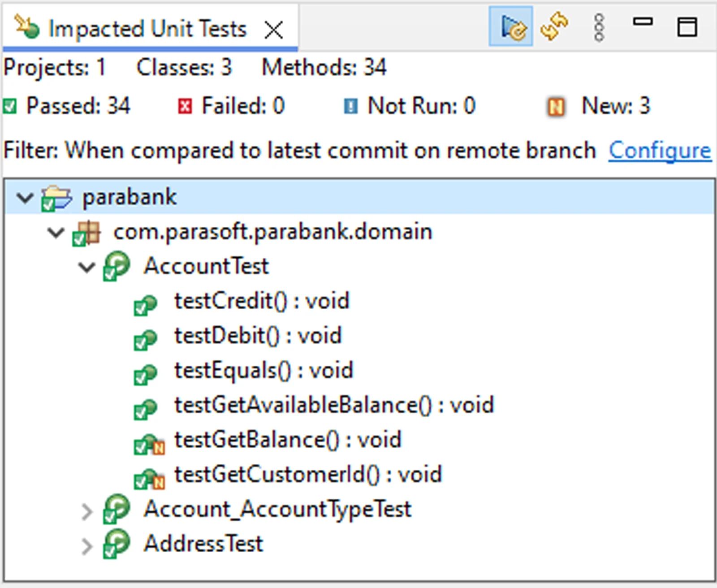Open the Configure filter link
717x588 pixels.
(x=659, y=151)
